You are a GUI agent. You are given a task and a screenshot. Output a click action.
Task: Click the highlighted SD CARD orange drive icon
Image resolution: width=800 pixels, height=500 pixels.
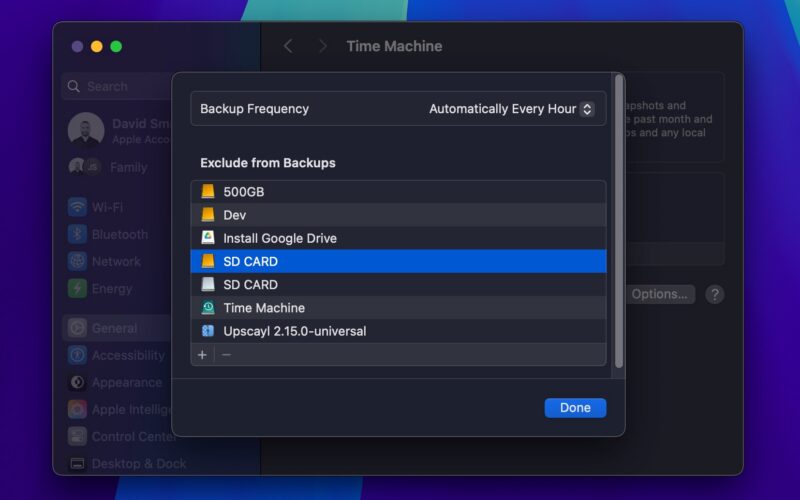208,261
